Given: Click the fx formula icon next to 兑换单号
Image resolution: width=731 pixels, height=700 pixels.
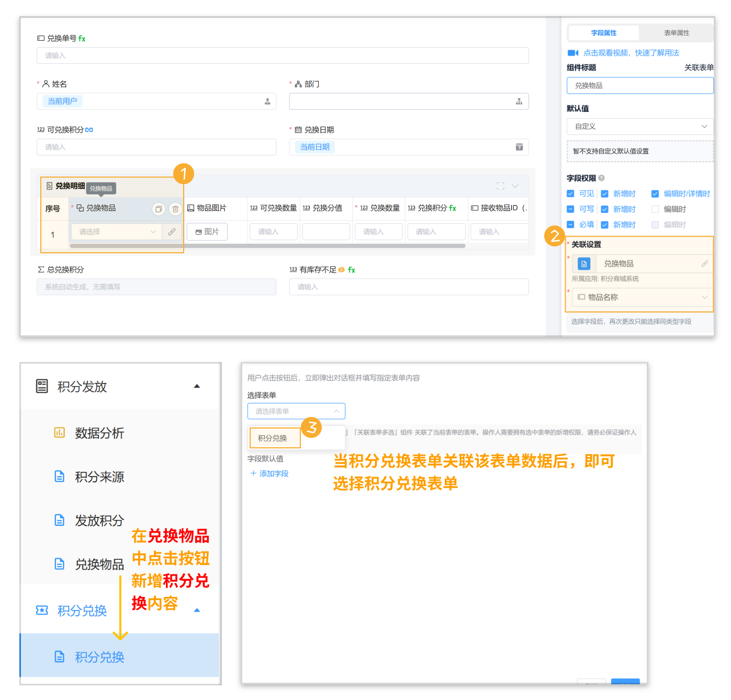Looking at the screenshot, I should pos(83,38).
